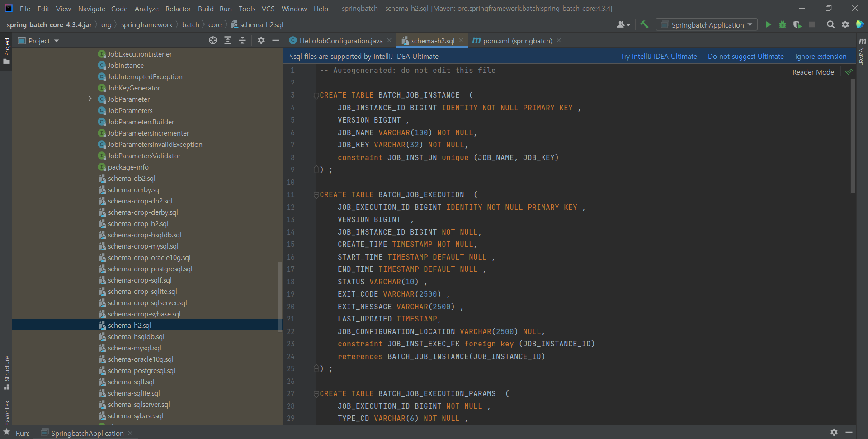The height and width of the screenshot is (439, 868).
Task: Open Project panel options gear
Action: pyautogui.click(x=261, y=41)
